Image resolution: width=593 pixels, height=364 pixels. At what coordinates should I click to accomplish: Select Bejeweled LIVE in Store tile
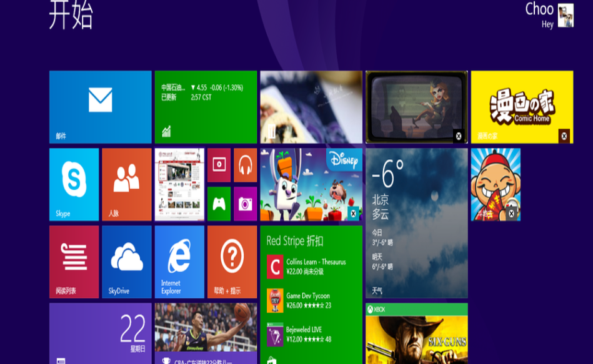click(x=299, y=335)
